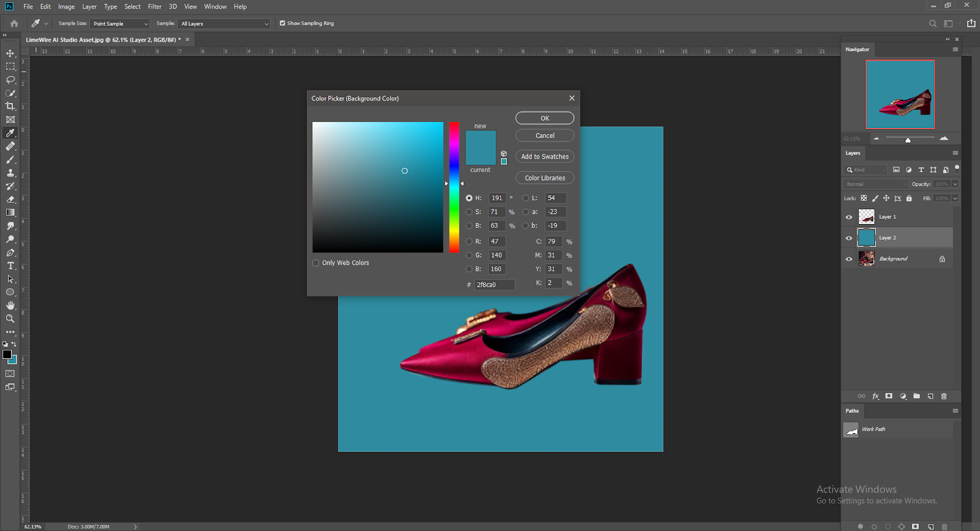Image resolution: width=980 pixels, height=531 pixels.
Task: Open Color Libraries from the picker
Action: pos(545,178)
